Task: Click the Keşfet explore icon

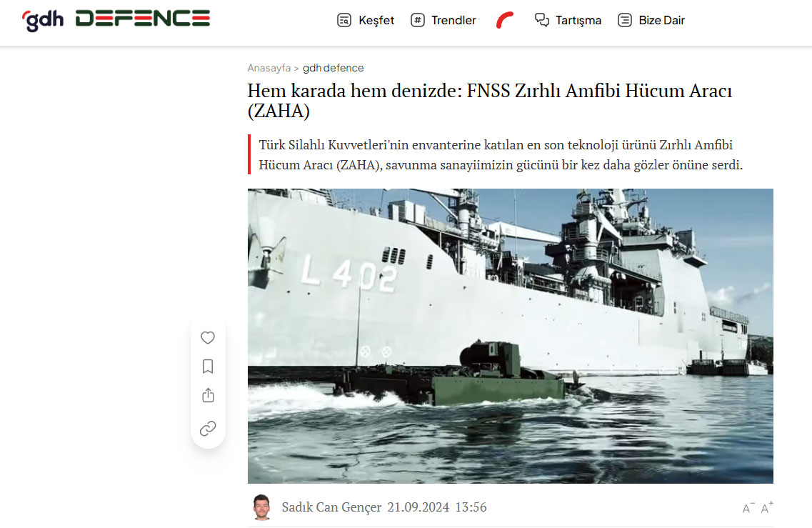Action: point(344,20)
